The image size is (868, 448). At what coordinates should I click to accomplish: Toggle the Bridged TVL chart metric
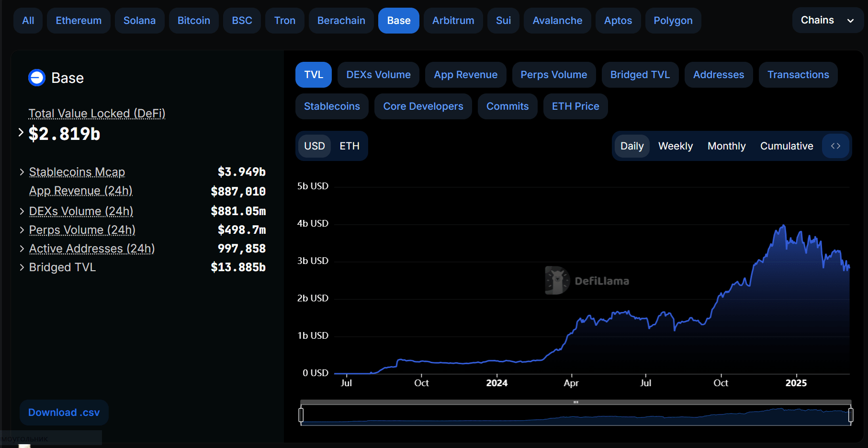pos(640,75)
